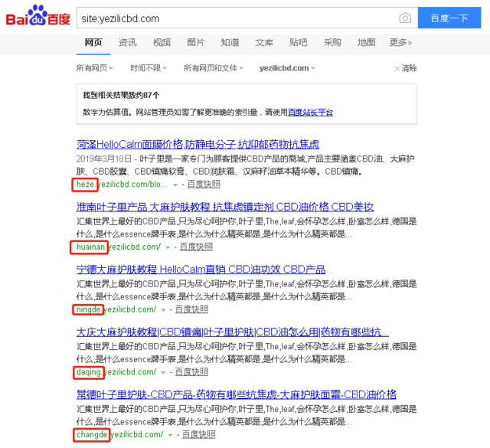Open 百度快照 for the changde result
This screenshot has width=490, height=448.
tap(199, 434)
